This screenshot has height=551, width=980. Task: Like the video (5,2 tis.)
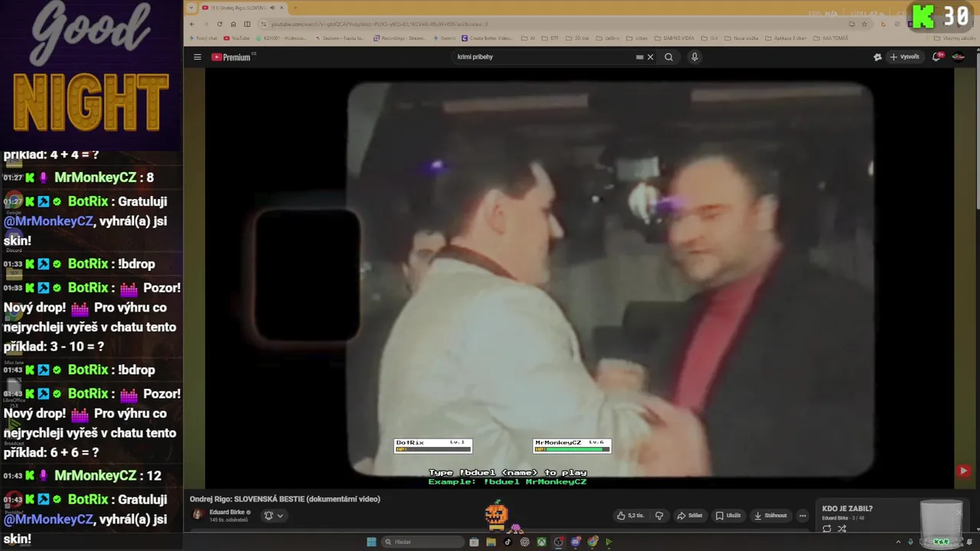(631, 516)
